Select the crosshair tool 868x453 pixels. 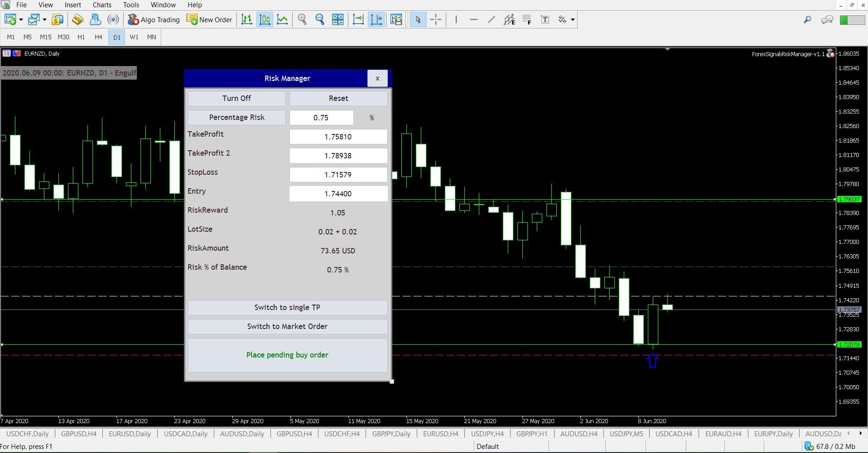(436, 19)
